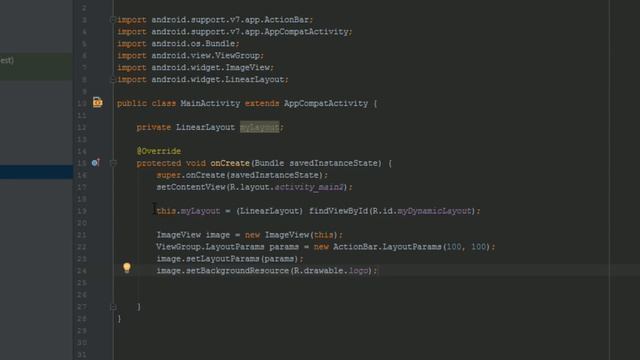This screenshot has height=360, width=640.
Task: Click new ImageView(this) expression
Action: (291, 235)
